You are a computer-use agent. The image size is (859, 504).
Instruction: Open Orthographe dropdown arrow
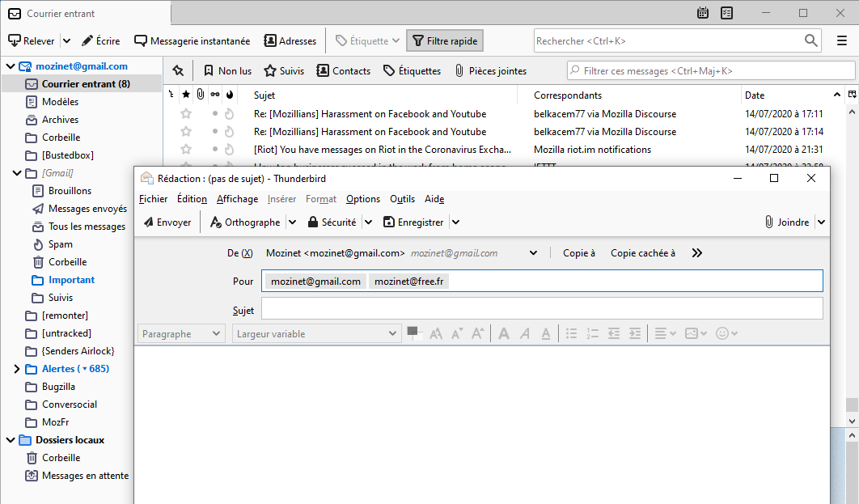[x=293, y=222]
